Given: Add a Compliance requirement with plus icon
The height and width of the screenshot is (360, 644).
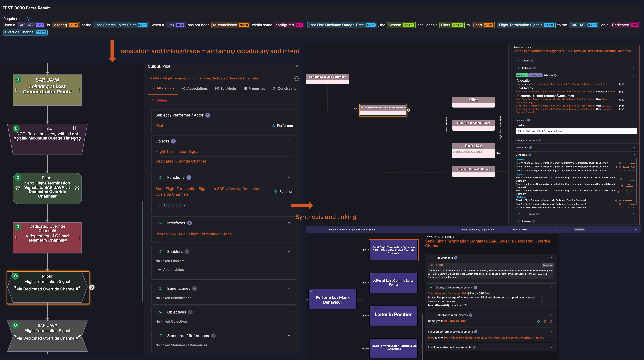Looking at the screenshot, I should (431, 315).
